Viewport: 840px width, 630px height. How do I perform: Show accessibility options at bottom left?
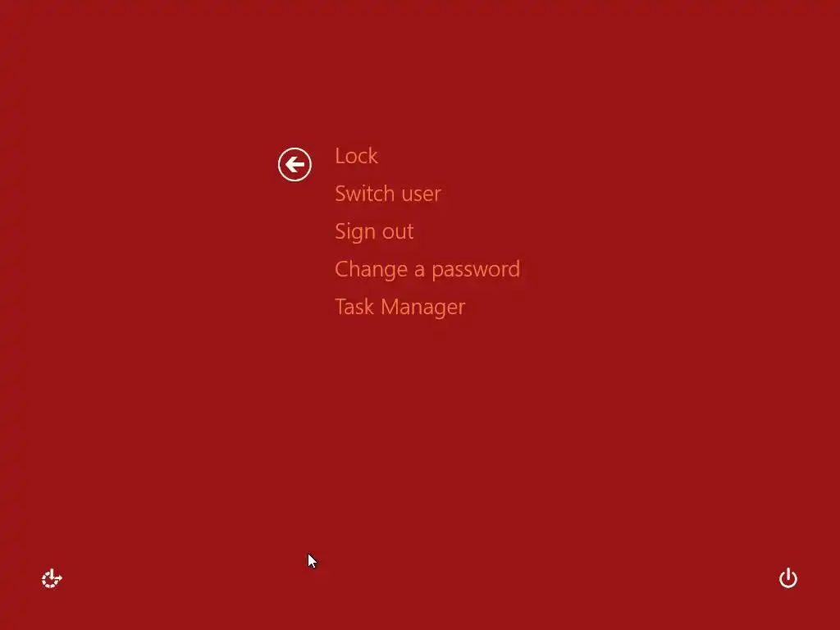(x=52, y=578)
